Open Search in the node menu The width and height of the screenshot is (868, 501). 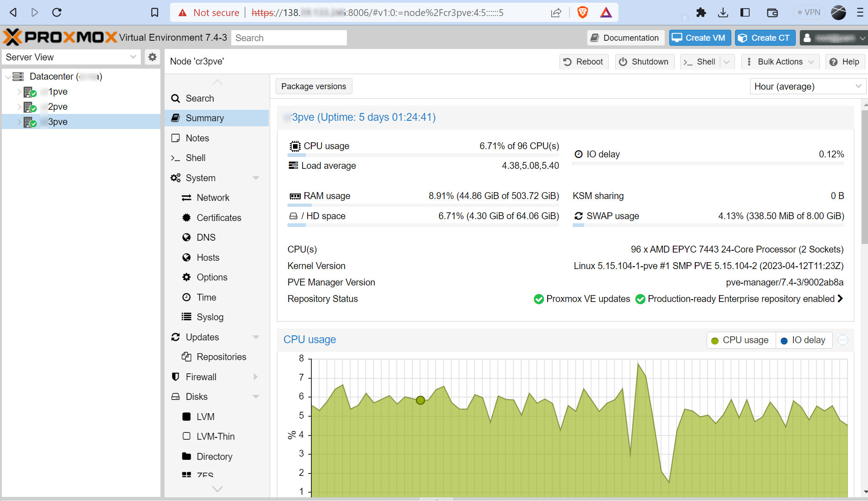coord(217,98)
